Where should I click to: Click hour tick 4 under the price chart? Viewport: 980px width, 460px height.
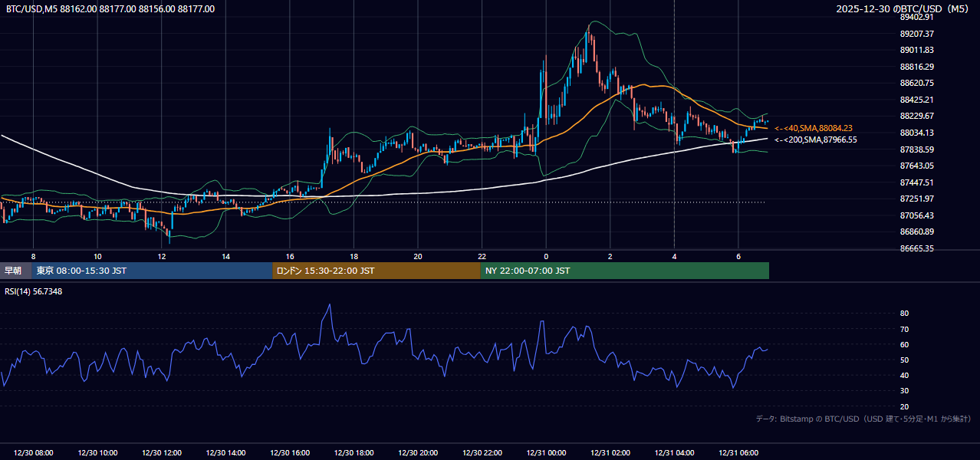point(674,256)
